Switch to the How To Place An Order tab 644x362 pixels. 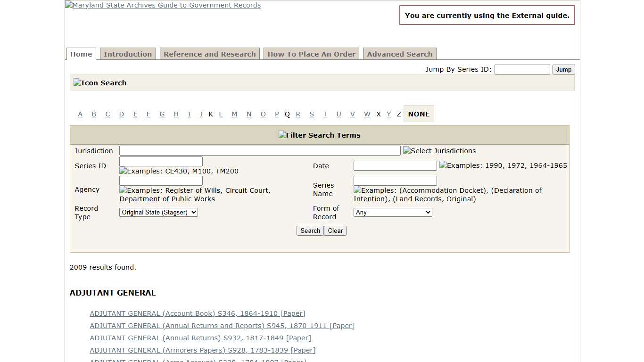[311, 54]
